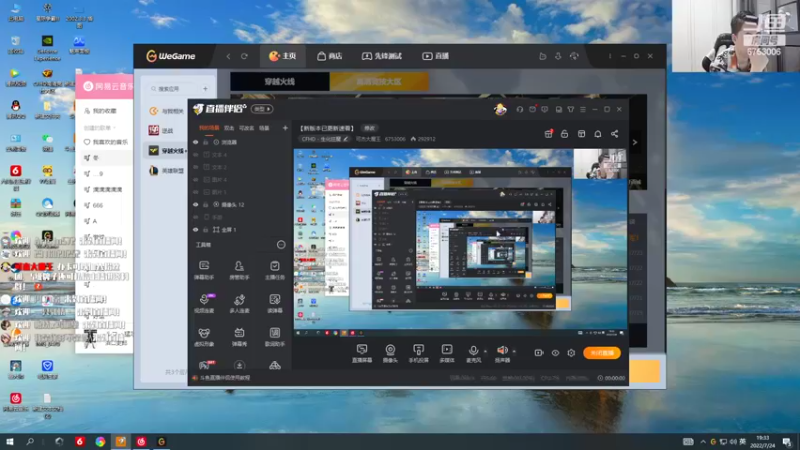Start 手机投屏 phone mirroring
The height and width of the screenshot is (450, 800).
418,353
